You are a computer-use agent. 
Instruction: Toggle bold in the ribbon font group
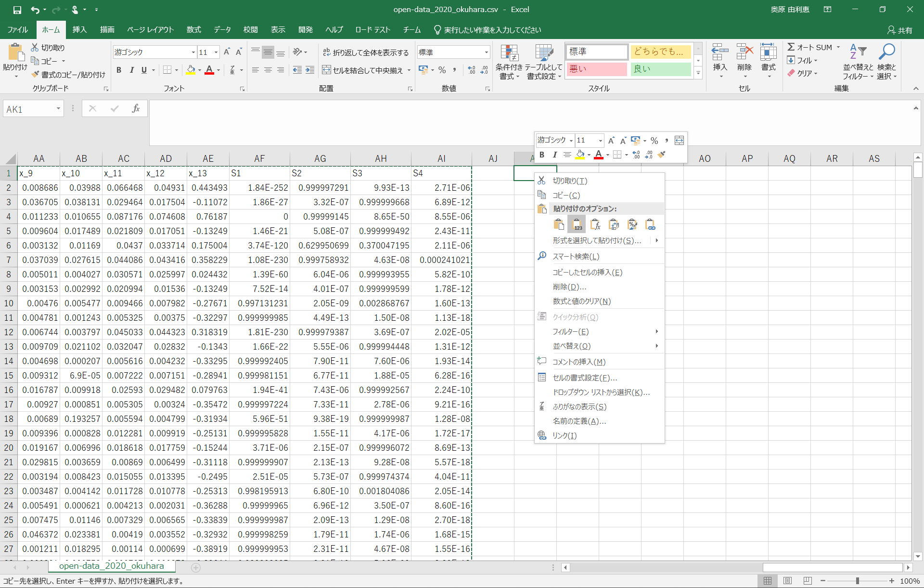pos(119,70)
